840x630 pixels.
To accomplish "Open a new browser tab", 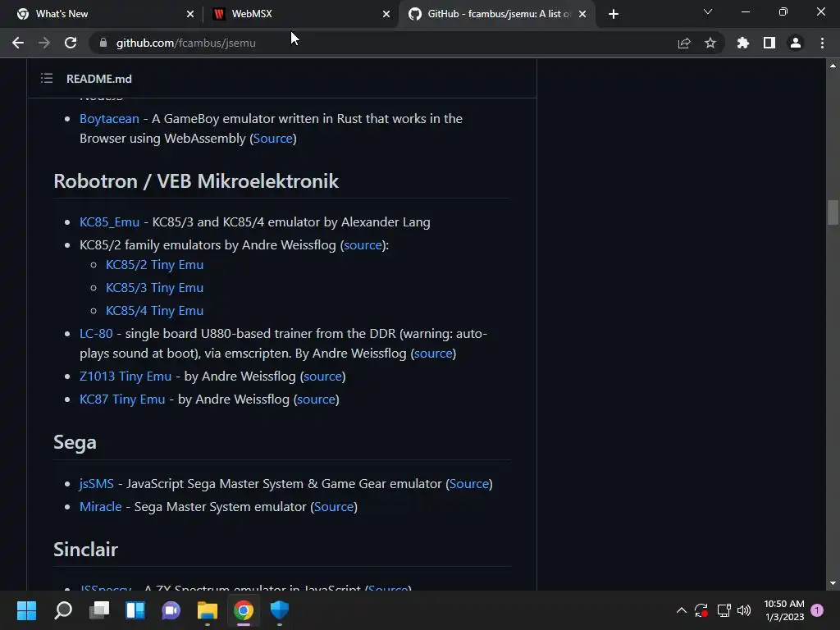I will tap(614, 14).
